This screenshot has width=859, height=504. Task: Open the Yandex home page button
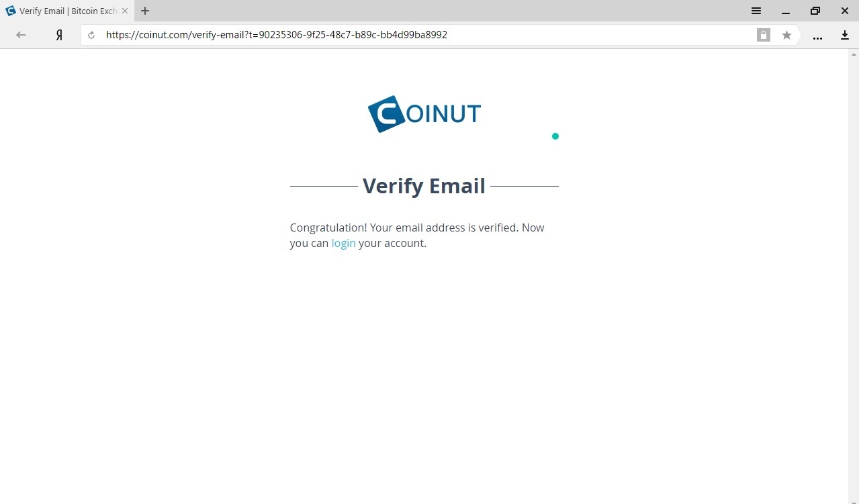pyautogui.click(x=59, y=36)
